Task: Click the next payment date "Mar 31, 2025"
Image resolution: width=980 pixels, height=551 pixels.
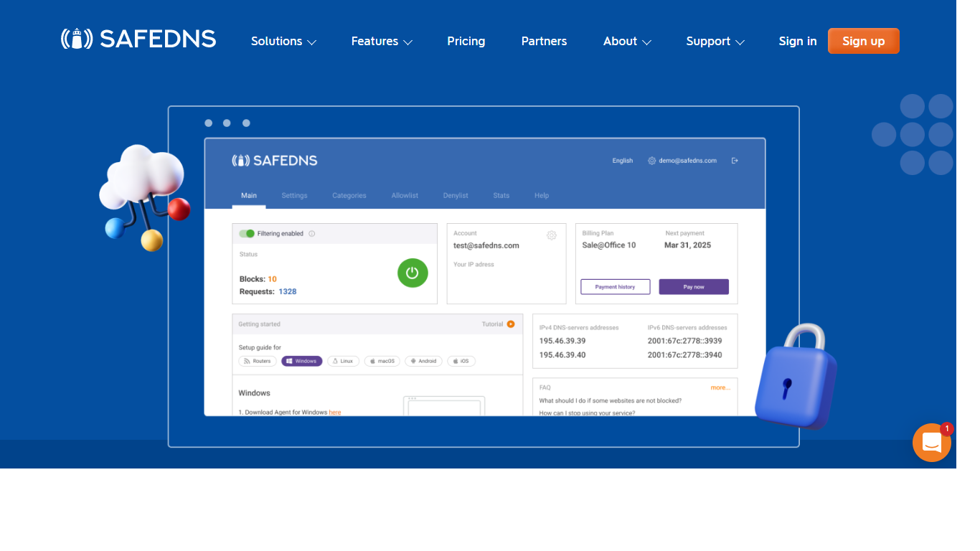Action: pyautogui.click(x=688, y=245)
